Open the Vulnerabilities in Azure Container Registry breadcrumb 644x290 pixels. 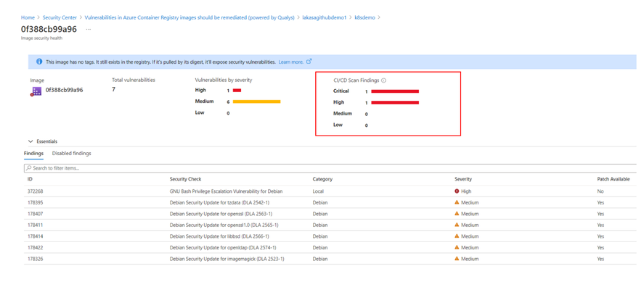[x=189, y=17]
